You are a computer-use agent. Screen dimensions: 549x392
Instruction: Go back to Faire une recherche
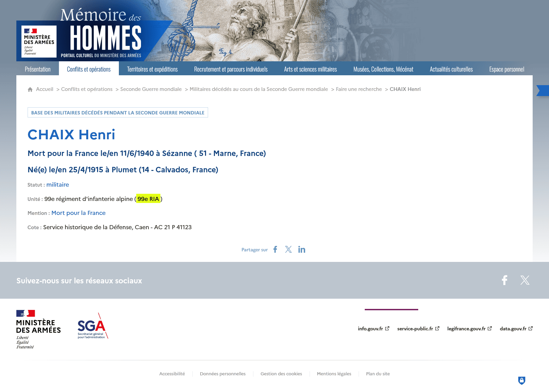click(359, 89)
